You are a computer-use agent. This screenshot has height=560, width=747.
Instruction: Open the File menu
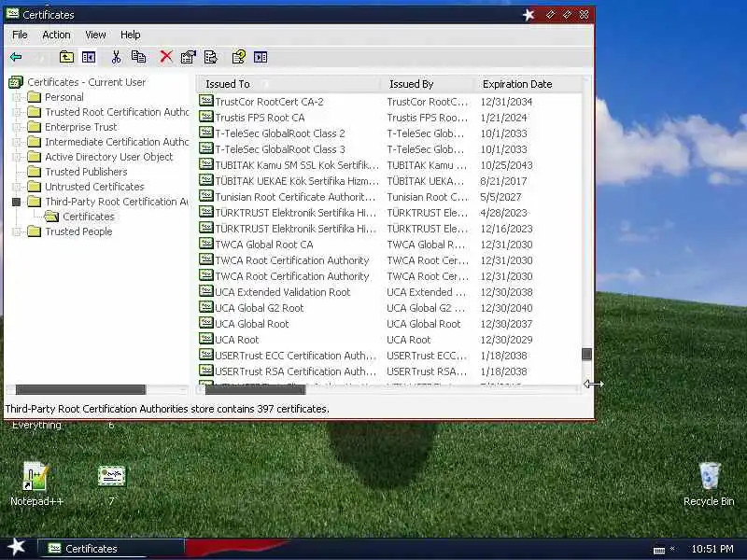coord(20,35)
